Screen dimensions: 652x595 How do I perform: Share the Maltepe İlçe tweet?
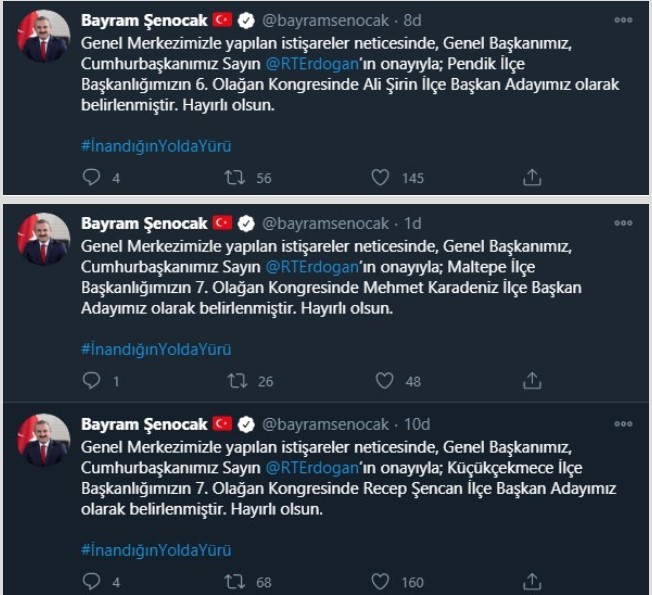tap(532, 381)
